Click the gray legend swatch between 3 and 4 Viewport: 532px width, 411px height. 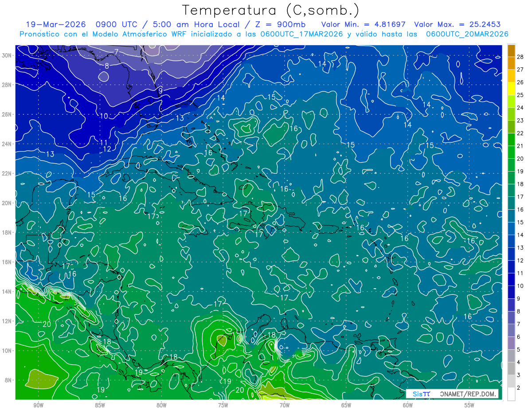click(511, 368)
